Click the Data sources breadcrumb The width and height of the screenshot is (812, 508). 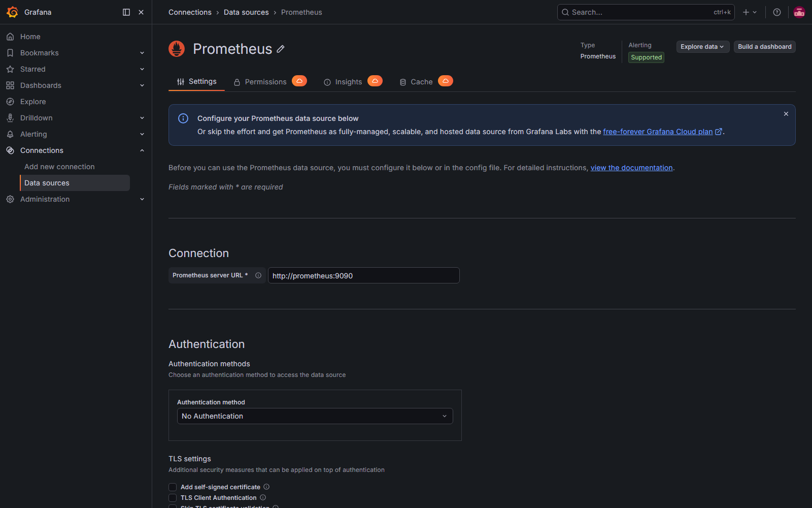[x=246, y=12]
